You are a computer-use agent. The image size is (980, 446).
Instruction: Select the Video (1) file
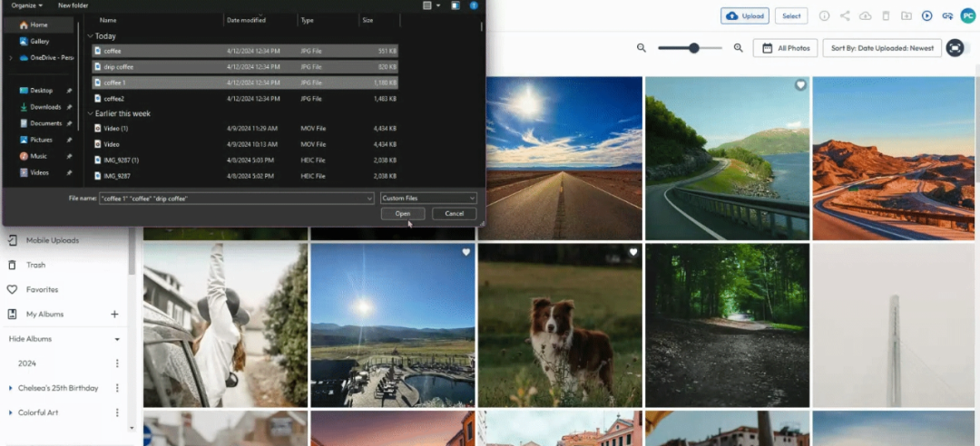[245, 128]
